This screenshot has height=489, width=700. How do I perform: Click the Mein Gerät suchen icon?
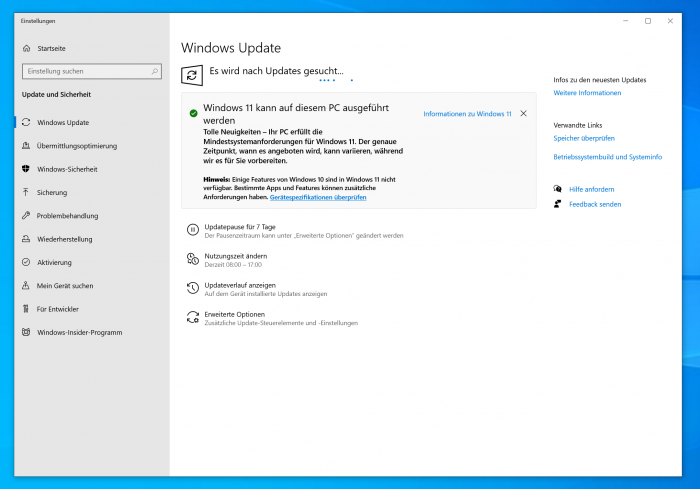pos(26,285)
